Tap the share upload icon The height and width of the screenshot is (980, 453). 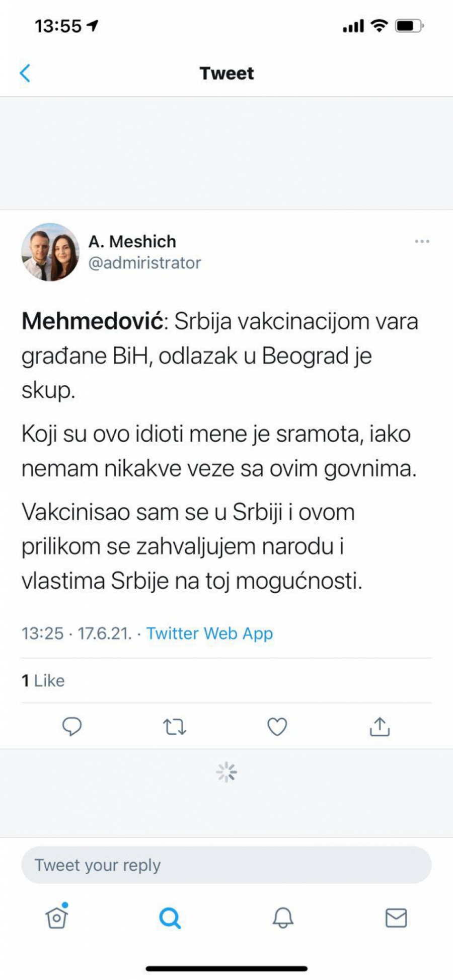click(380, 727)
